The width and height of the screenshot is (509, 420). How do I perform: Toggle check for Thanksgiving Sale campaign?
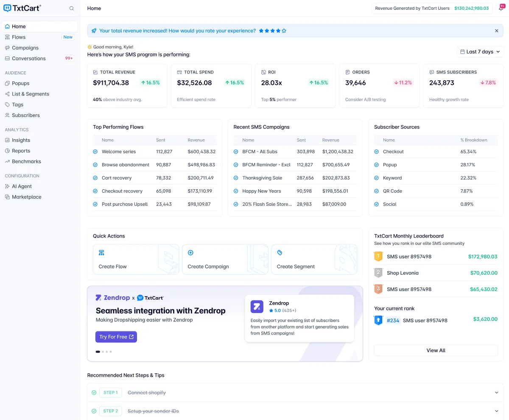pyautogui.click(x=236, y=178)
